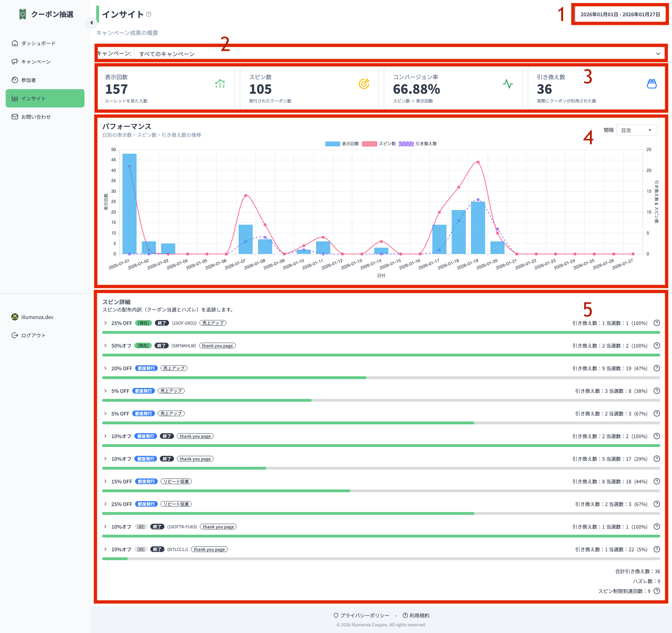Open the date range picker field
The width and height of the screenshot is (672, 633).
[620, 14]
